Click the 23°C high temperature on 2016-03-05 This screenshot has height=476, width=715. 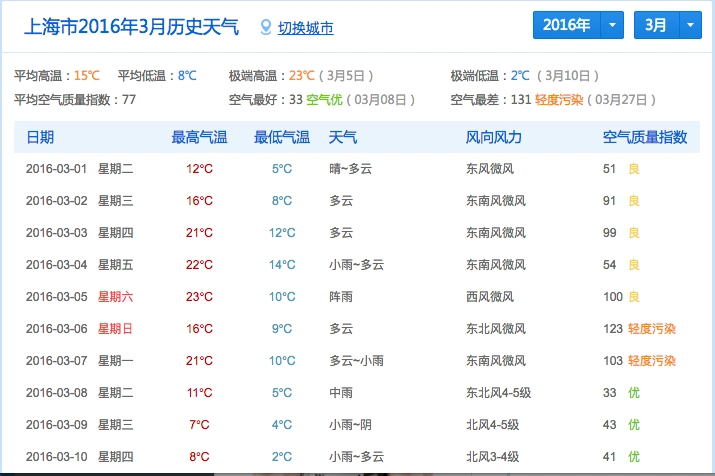[x=199, y=297]
